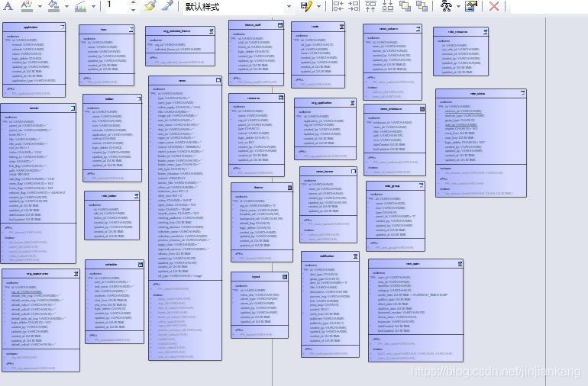Click the theme table's corner icon

(x=289, y=188)
